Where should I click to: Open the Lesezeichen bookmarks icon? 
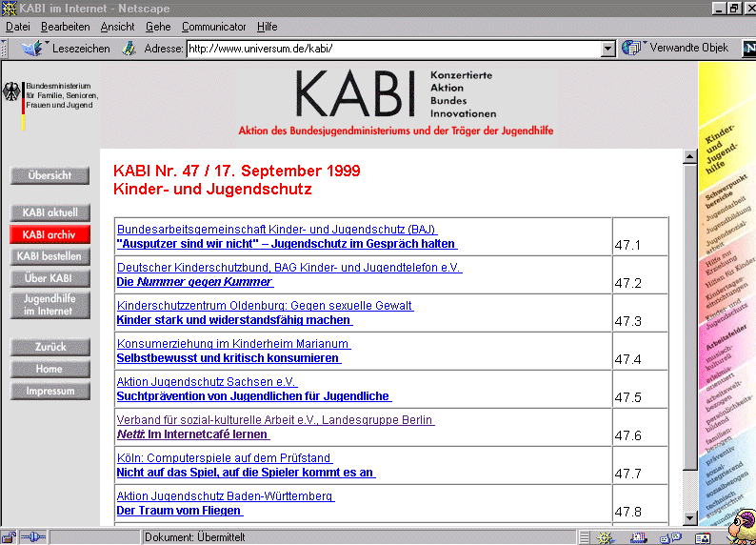pyautogui.click(x=33, y=49)
